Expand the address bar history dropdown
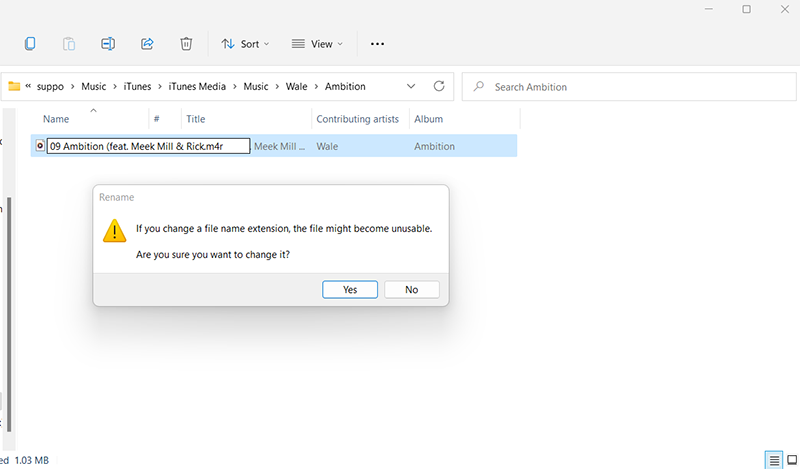 point(411,87)
